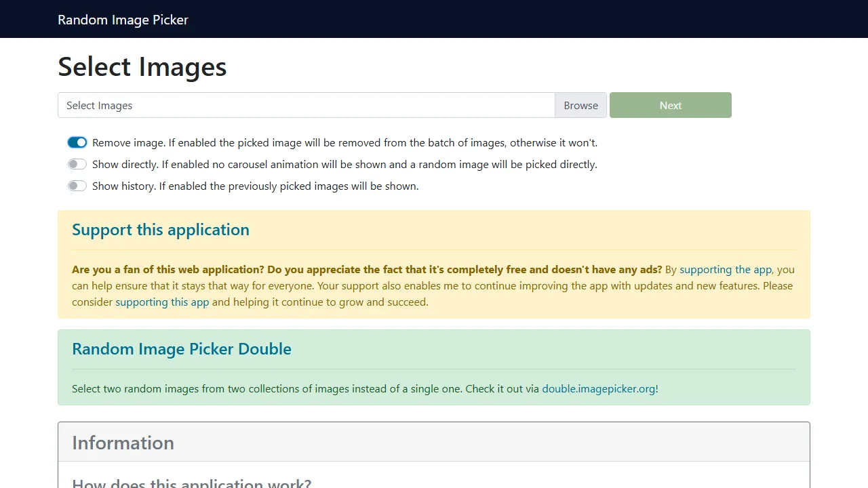The height and width of the screenshot is (488, 868).
Task: Click "How does this application work?" heading
Action: (x=191, y=483)
